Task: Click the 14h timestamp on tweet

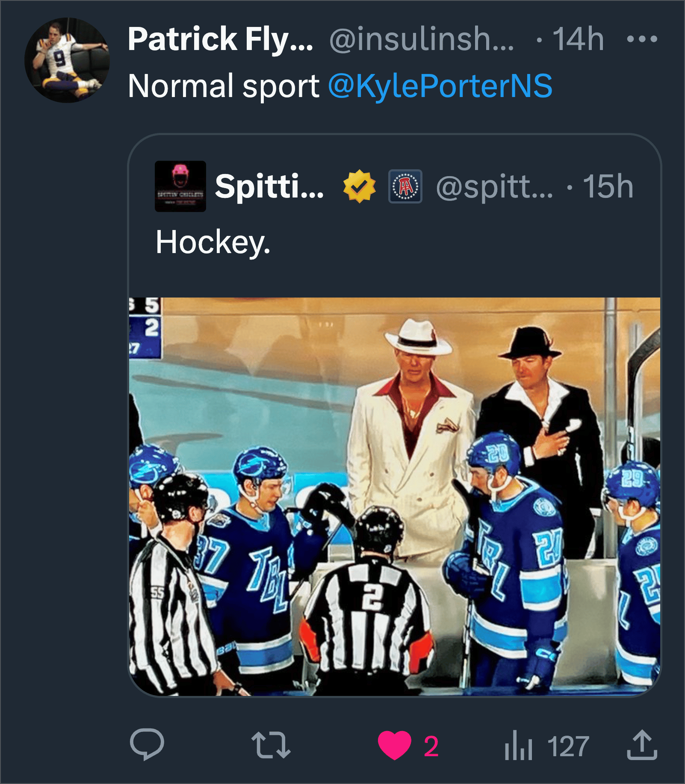Action: click(578, 39)
